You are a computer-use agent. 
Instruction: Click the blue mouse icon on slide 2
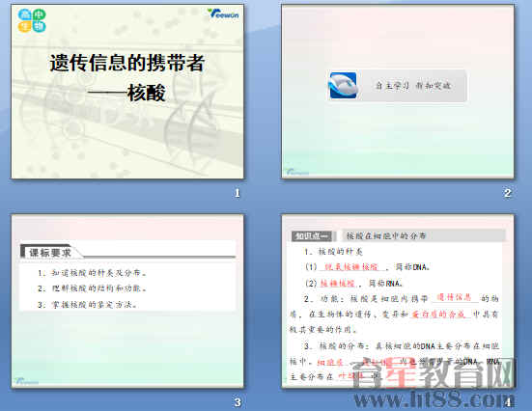click(343, 86)
